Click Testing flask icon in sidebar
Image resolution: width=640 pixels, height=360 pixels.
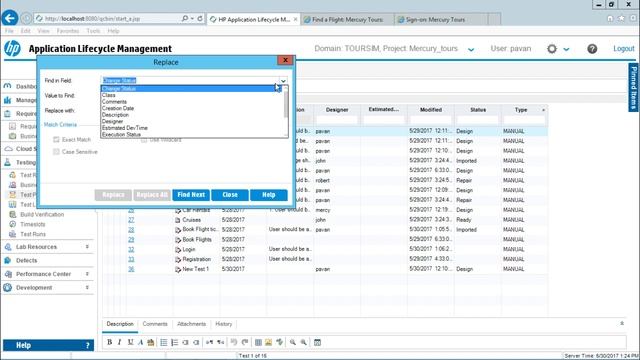click(x=7, y=162)
